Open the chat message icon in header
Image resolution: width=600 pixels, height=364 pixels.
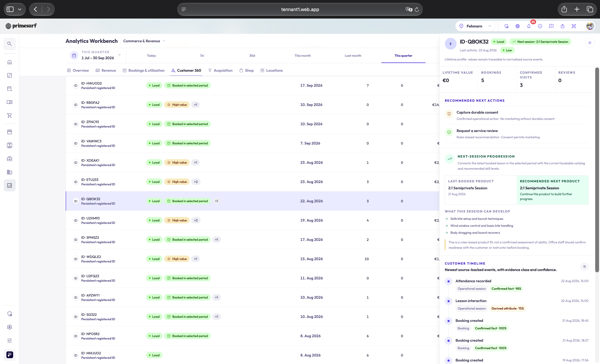click(x=551, y=26)
